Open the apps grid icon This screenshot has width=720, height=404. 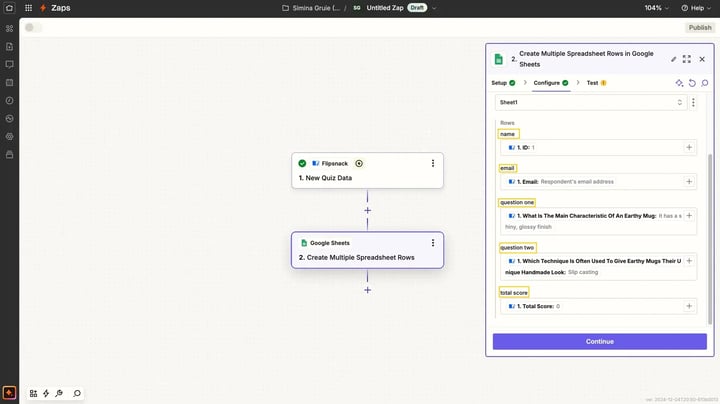[x=28, y=8]
